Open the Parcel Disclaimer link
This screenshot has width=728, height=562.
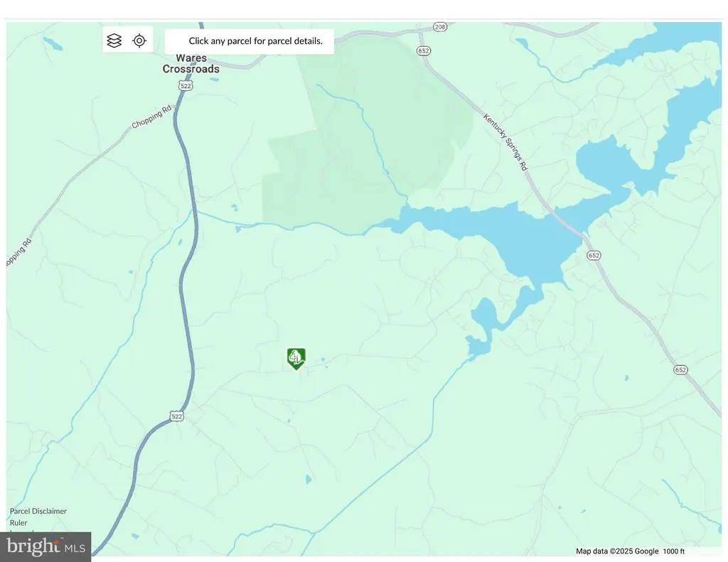(38, 511)
